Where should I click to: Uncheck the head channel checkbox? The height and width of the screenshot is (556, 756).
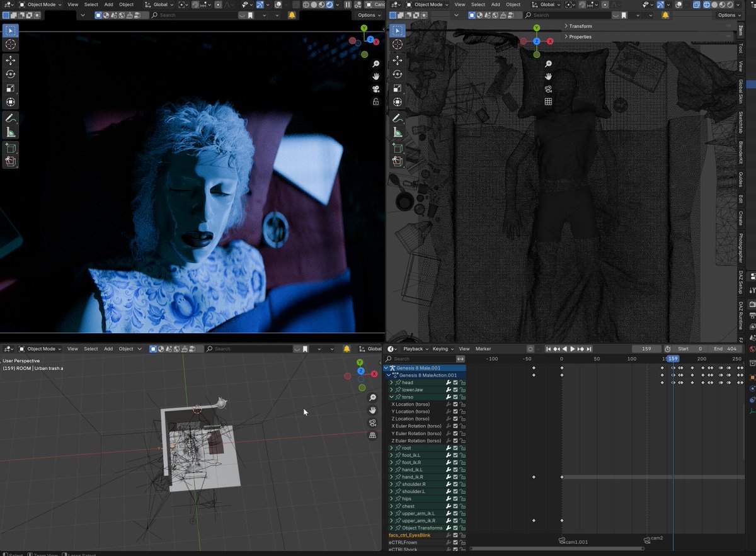point(455,383)
